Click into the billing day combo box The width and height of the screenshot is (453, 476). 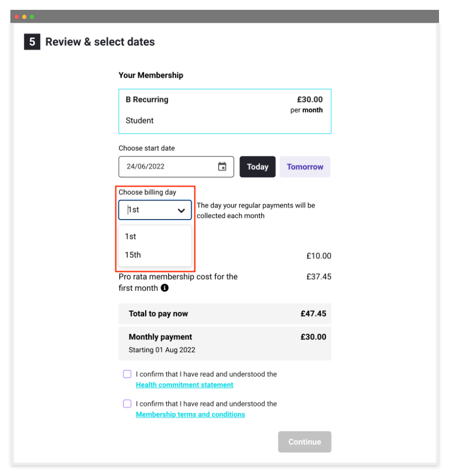pyautogui.click(x=155, y=210)
